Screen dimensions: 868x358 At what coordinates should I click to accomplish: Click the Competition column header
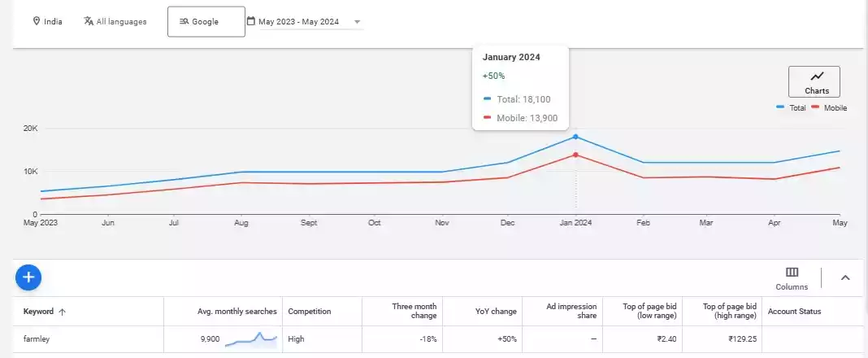point(310,312)
